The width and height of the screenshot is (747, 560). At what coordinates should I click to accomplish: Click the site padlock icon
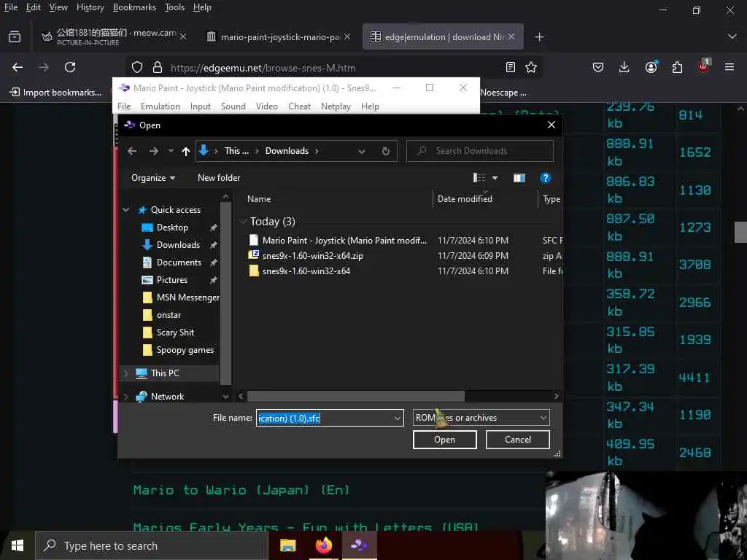(x=158, y=68)
